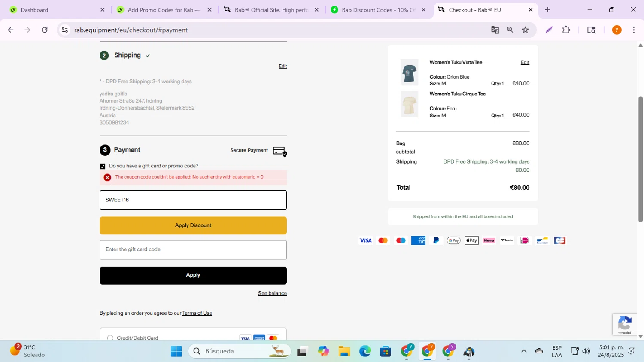Edit the Shipping section
The width and height of the screenshot is (644, 362).
pos(283,66)
